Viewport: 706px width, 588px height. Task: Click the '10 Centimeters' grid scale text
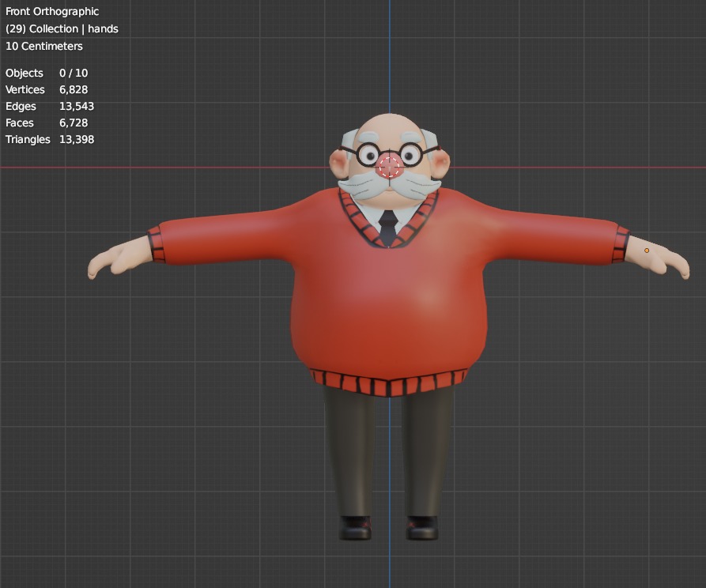[44, 46]
